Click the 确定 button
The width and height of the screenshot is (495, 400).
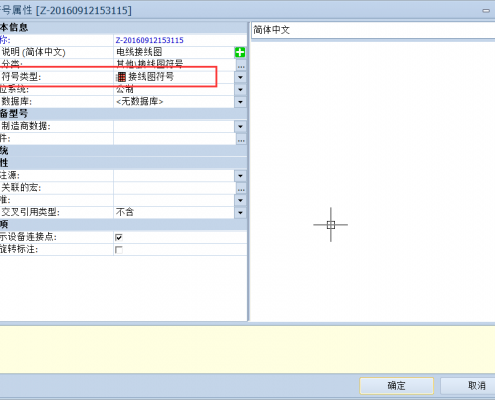tap(397, 386)
